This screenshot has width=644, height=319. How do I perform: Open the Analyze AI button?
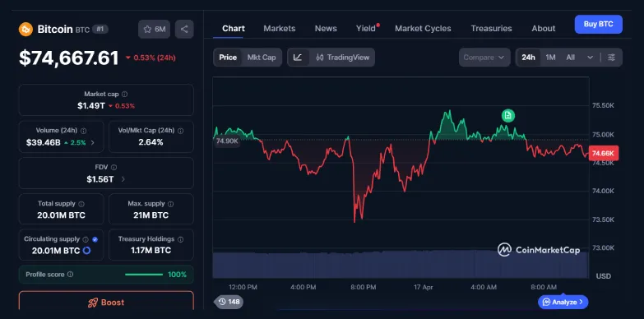click(563, 303)
